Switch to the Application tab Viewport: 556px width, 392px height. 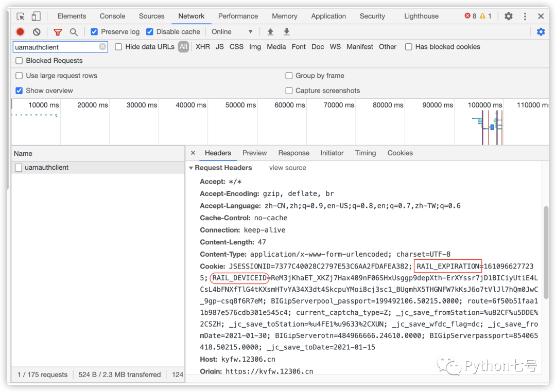pyautogui.click(x=328, y=16)
